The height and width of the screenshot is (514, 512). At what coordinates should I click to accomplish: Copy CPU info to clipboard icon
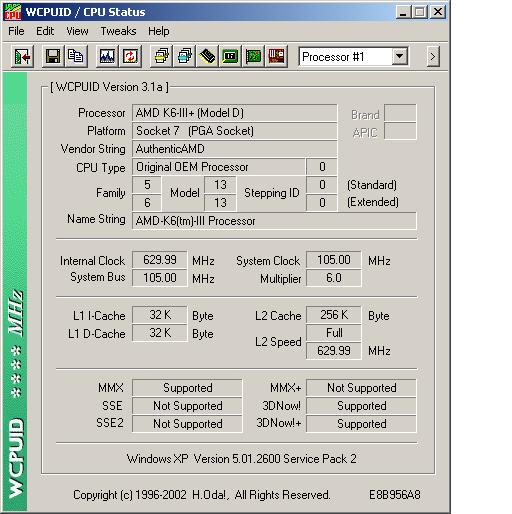tap(76, 56)
